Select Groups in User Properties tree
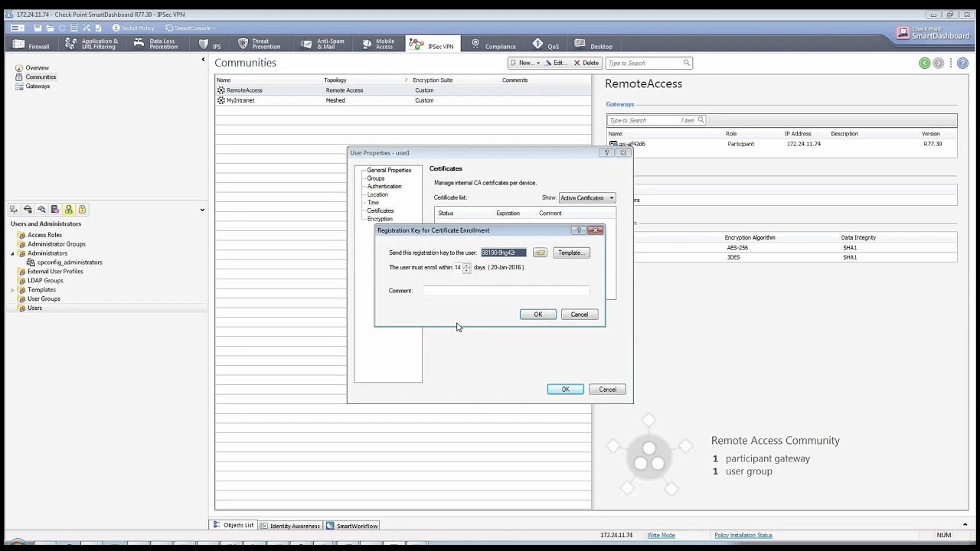Image resolution: width=980 pixels, height=551 pixels. pyautogui.click(x=376, y=178)
